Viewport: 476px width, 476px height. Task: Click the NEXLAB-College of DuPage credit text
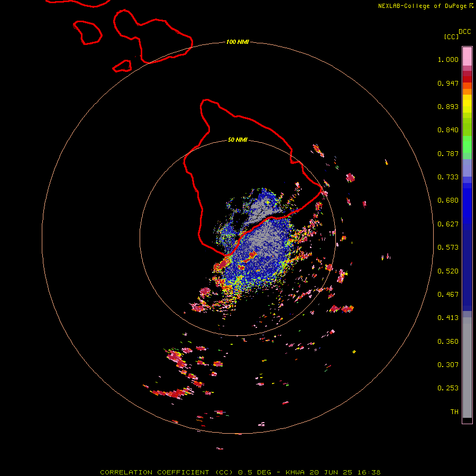(x=425, y=6)
